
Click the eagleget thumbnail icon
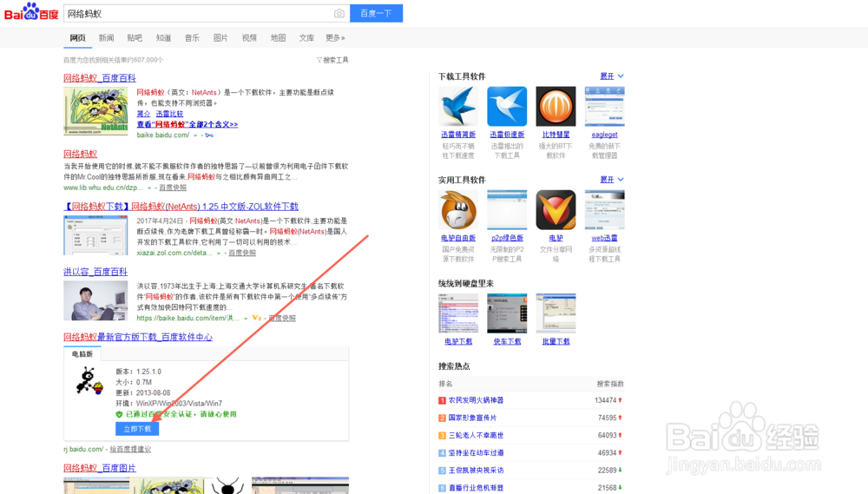(604, 106)
